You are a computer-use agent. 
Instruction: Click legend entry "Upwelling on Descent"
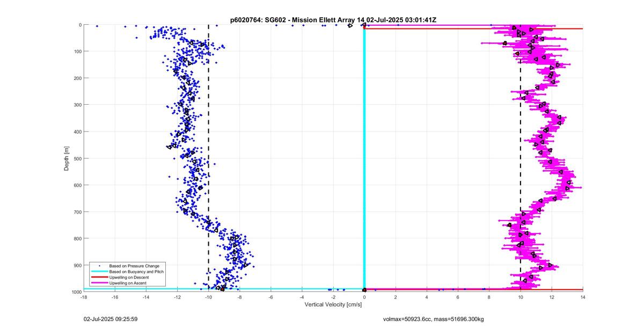point(129,277)
